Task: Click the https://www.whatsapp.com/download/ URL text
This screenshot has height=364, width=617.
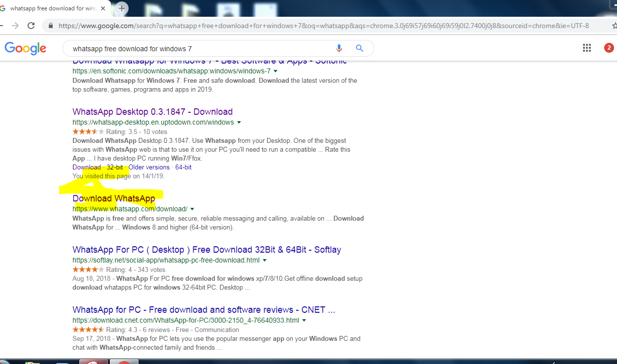Action: (x=130, y=209)
